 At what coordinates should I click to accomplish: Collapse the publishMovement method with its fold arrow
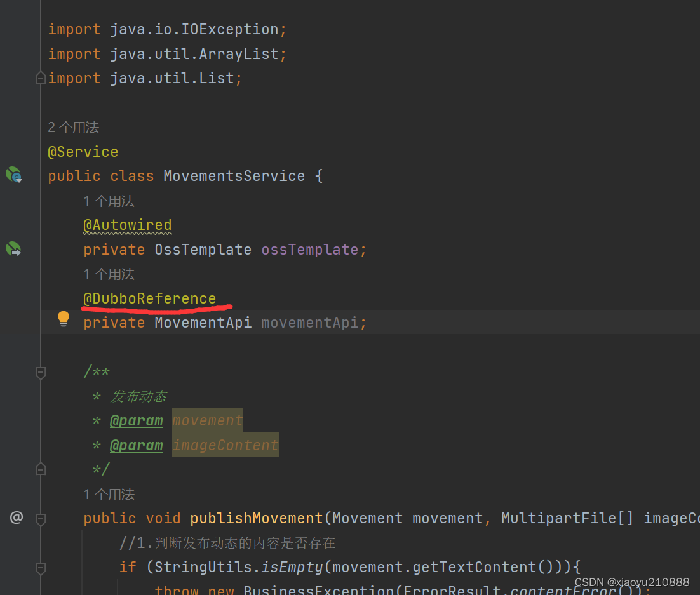click(40, 518)
